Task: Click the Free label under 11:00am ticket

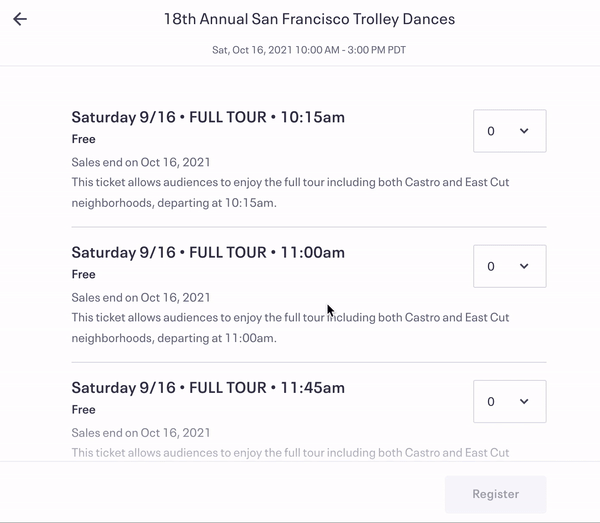Action: [x=84, y=274]
